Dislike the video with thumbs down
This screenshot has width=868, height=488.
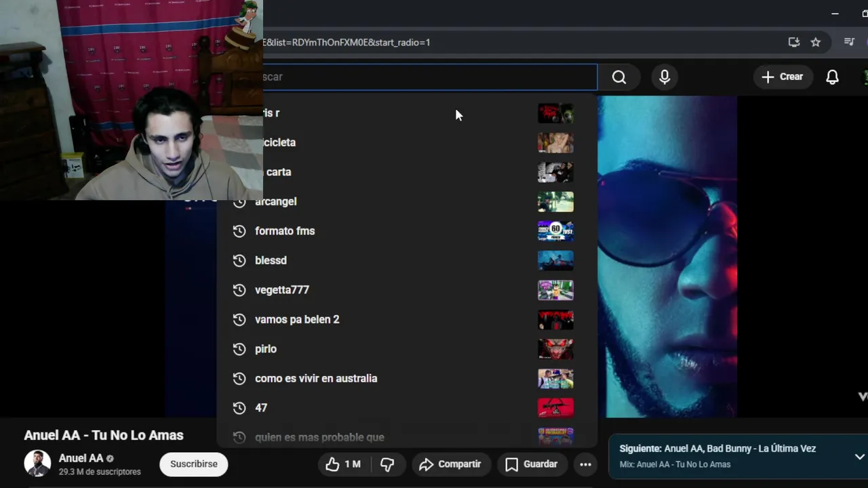coord(387,464)
